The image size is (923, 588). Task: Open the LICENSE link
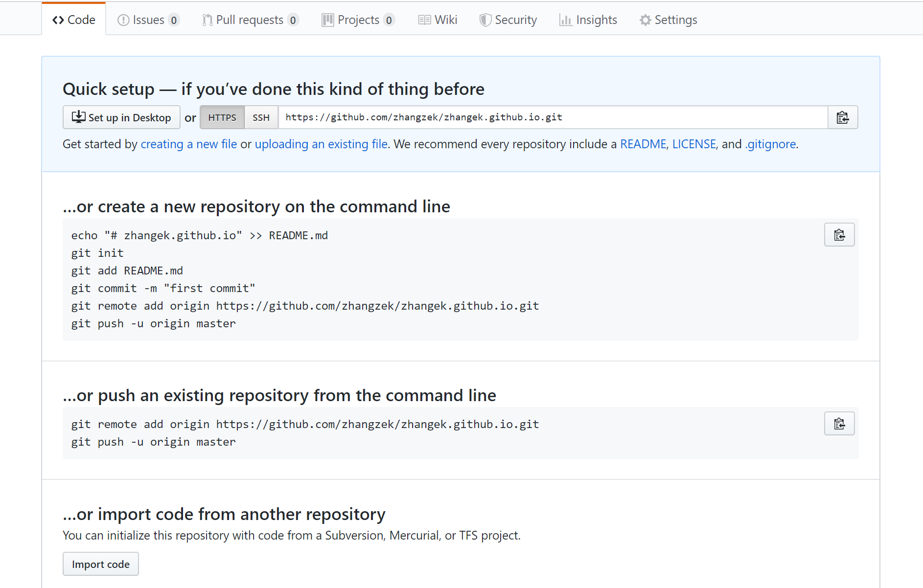point(694,144)
